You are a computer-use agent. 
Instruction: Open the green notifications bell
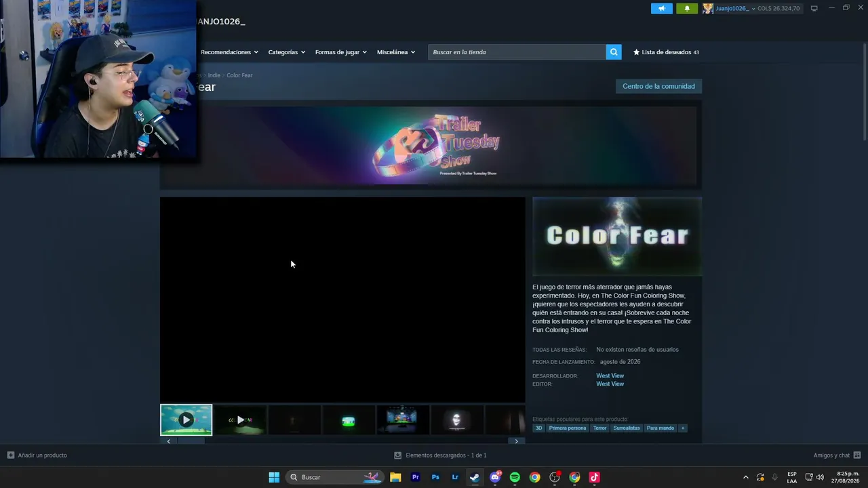pyautogui.click(x=687, y=9)
